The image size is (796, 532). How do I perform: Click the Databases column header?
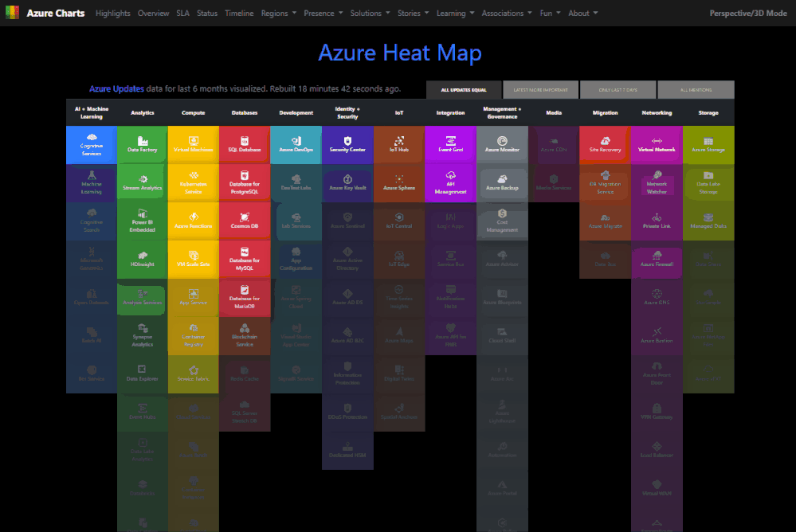click(245, 113)
